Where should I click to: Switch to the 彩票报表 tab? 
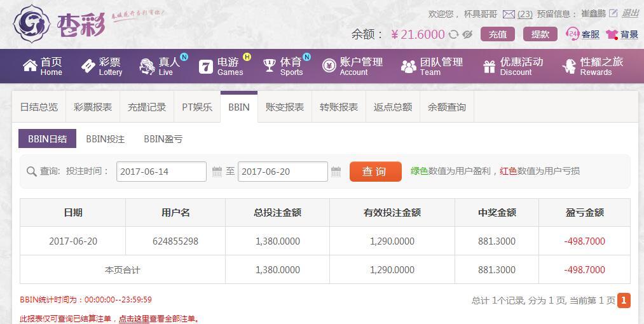(93, 107)
